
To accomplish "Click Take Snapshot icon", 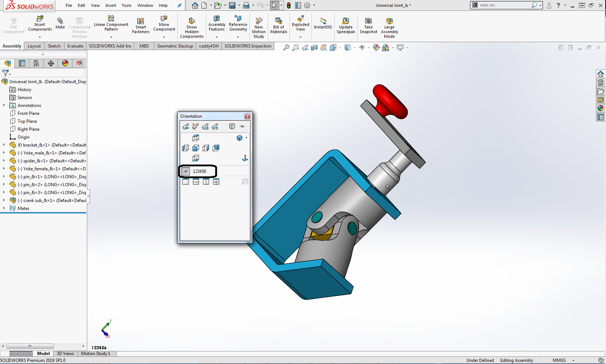I will click(x=368, y=25).
